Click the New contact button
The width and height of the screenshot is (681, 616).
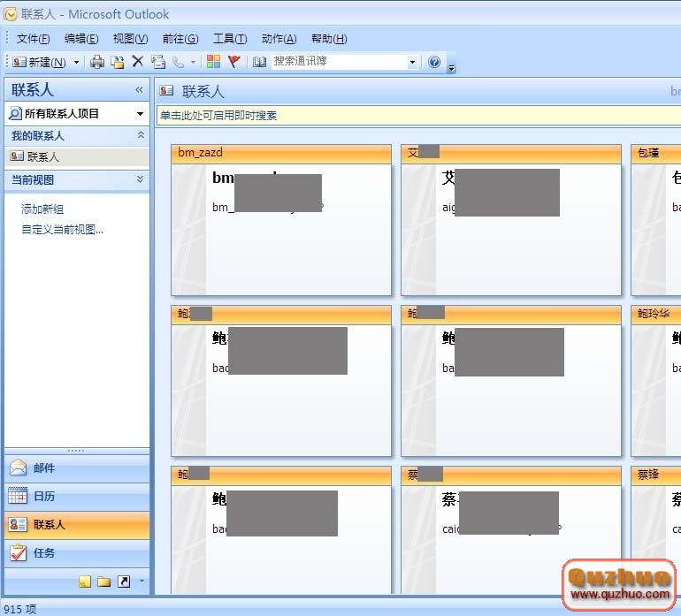pos(39,62)
